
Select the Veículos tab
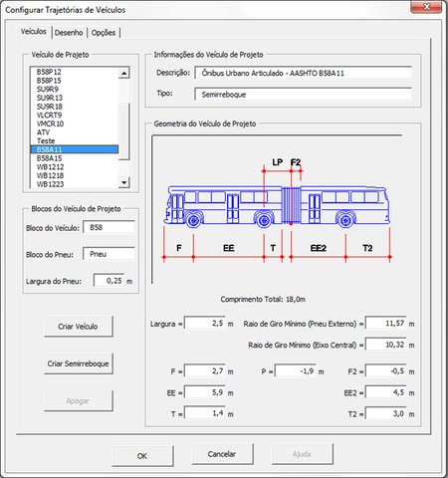click(34, 32)
